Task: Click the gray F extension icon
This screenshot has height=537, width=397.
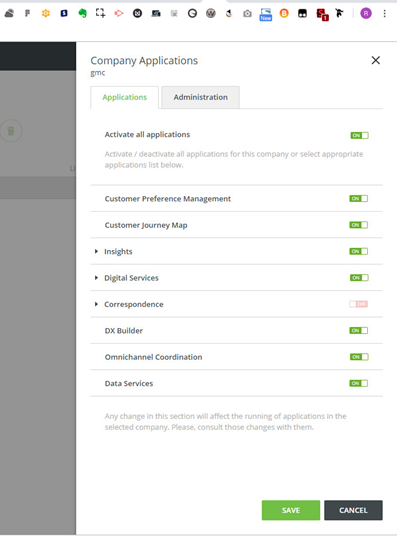Action: (27, 13)
